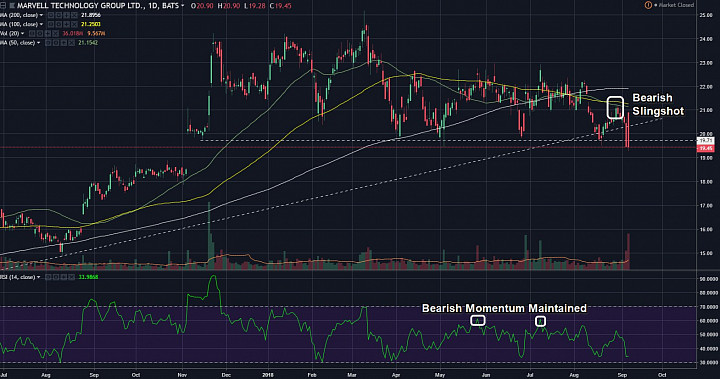Click the Market Closed status icon

pos(648,5)
